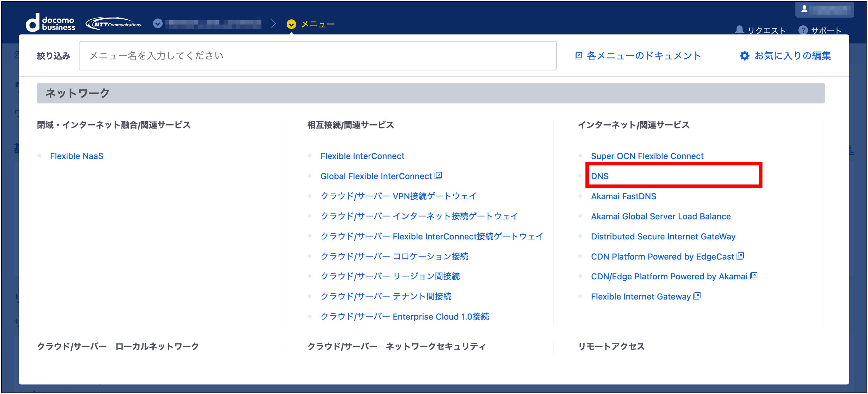Open Flexible NaaS menu

tap(77, 156)
